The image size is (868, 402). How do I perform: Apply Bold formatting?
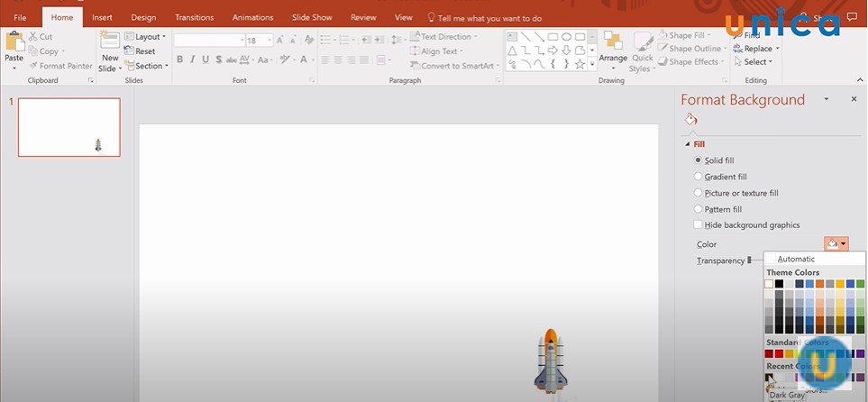coord(179,59)
